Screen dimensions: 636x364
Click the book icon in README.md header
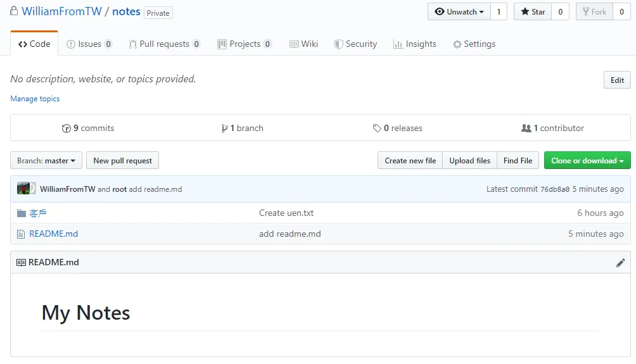click(x=21, y=263)
